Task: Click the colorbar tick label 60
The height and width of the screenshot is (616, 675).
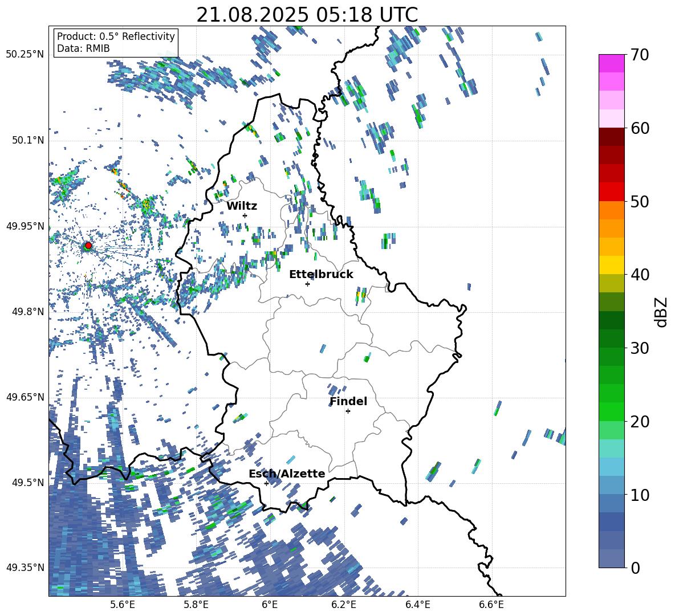Action: 640,128
